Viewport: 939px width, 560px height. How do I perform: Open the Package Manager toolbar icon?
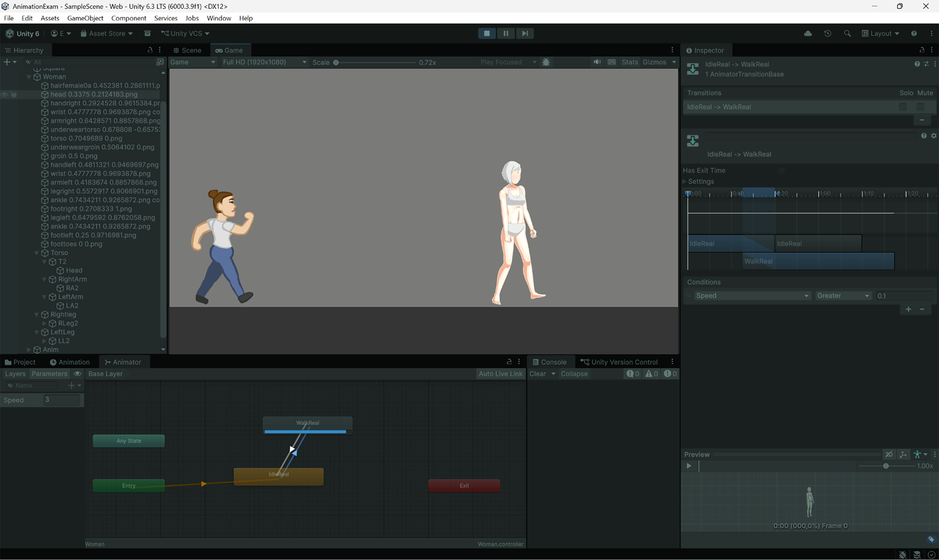(147, 33)
